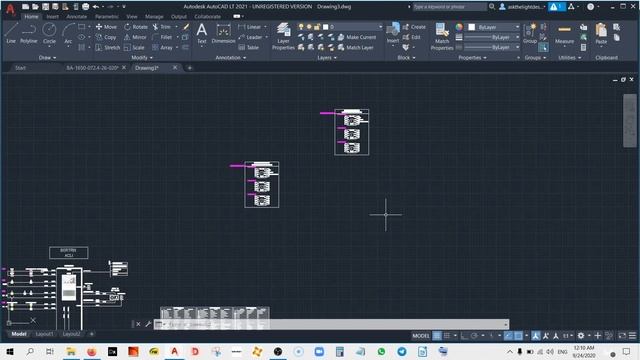Viewport: 640px width, 360px height.
Task: Click the Measure tool
Action: [564, 33]
